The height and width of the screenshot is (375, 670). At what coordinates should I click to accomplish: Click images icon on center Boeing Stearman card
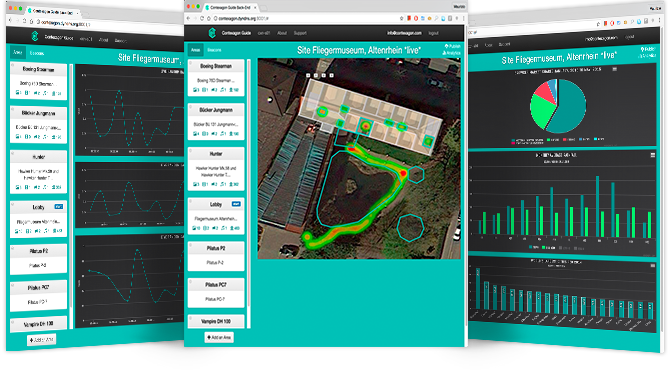[196, 90]
